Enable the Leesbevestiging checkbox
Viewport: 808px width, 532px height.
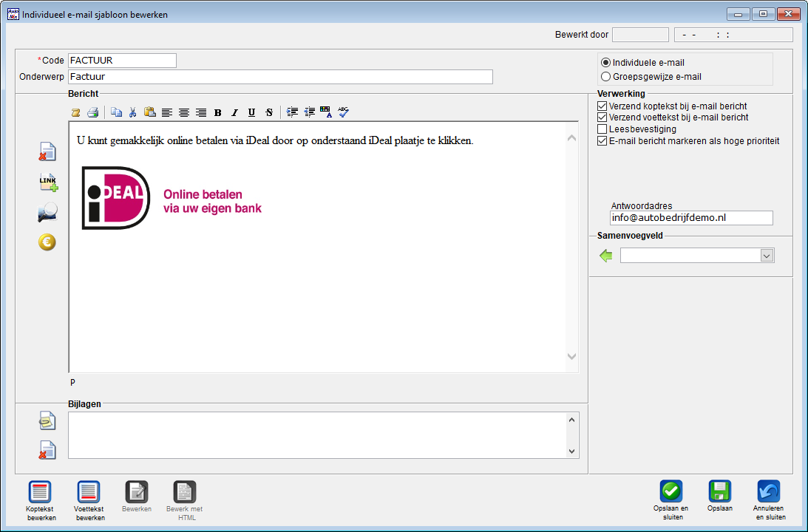coord(602,129)
